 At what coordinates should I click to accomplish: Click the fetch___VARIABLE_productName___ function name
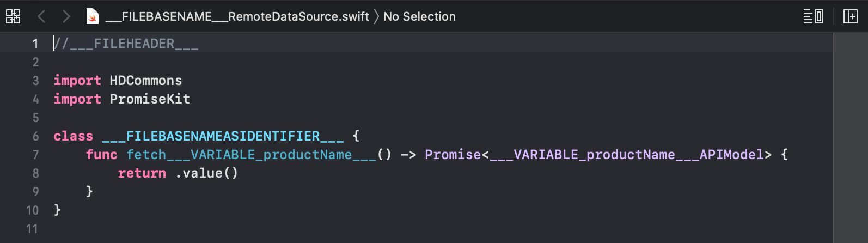(x=252, y=155)
